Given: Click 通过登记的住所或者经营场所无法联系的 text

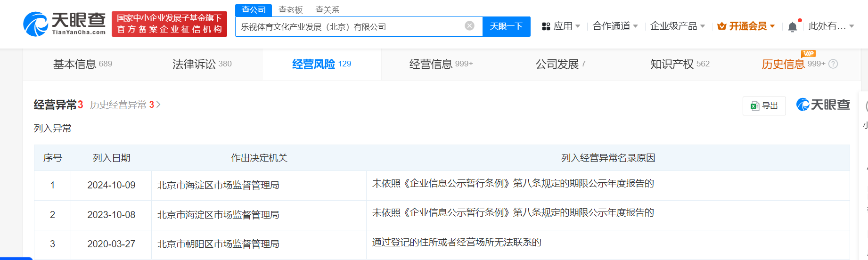Looking at the screenshot, I should (457, 242).
